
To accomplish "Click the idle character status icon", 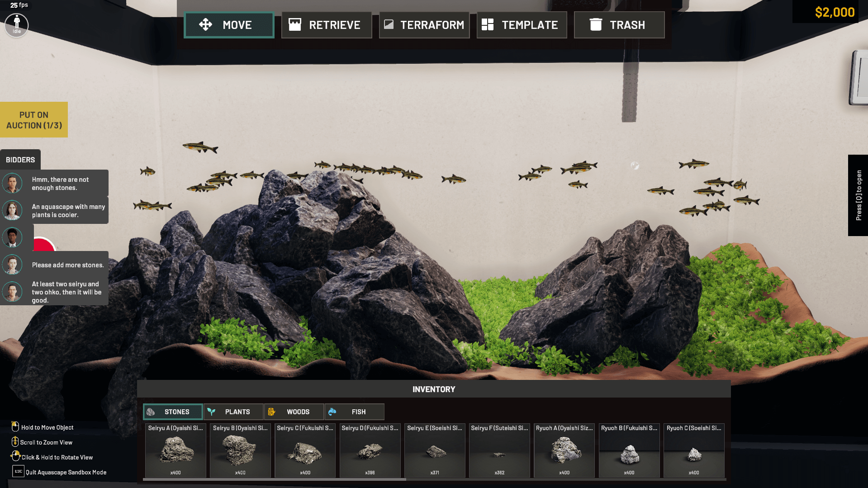I will coord(17,25).
